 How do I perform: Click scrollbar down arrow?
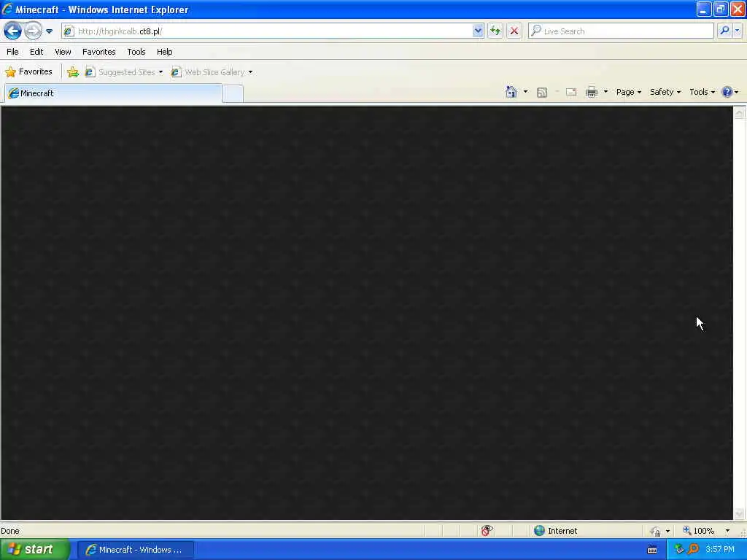click(740, 514)
